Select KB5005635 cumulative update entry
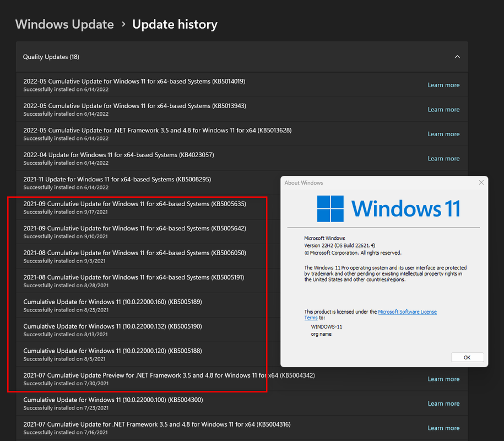Viewport: 504px width, 441px height. (148, 207)
